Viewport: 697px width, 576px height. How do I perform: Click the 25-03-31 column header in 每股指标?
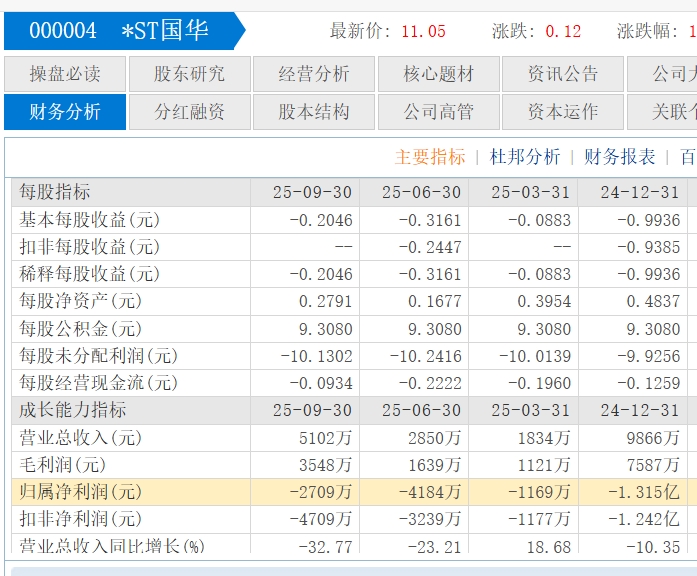pyautogui.click(x=531, y=192)
